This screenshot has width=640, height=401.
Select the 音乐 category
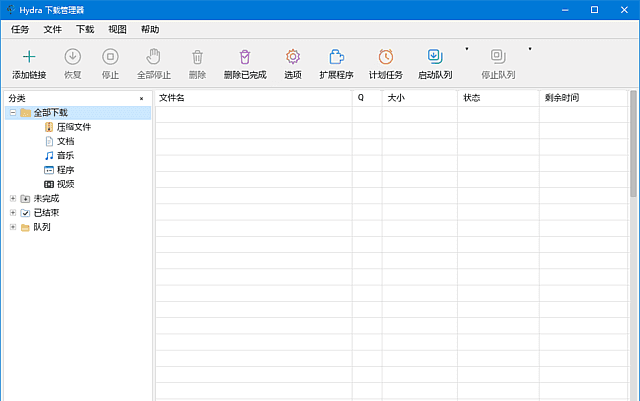65,156
